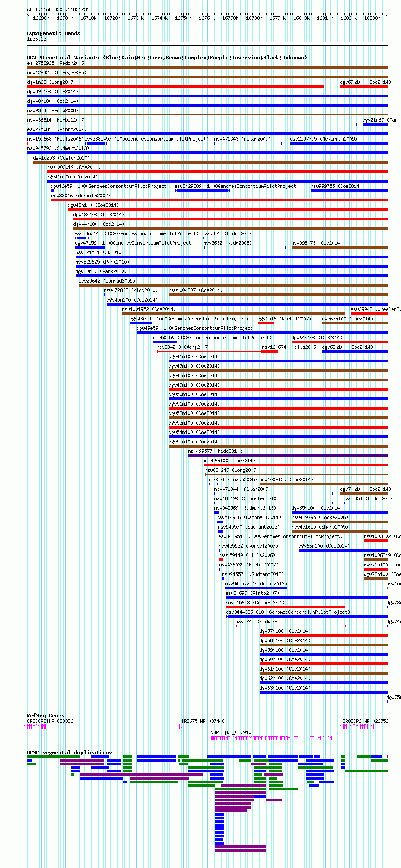Select variant nsv7173 (Kidd2008)

[x=227, y=233]
